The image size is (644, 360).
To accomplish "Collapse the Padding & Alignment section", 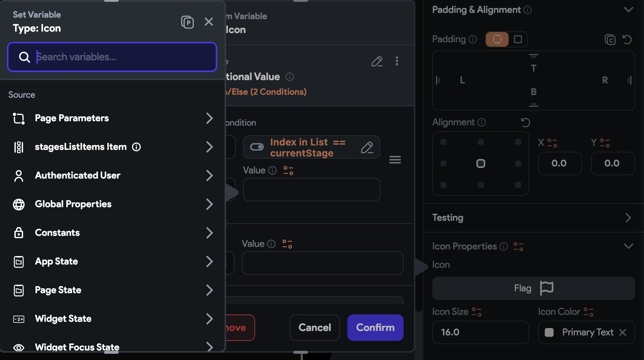I will 629,10.
